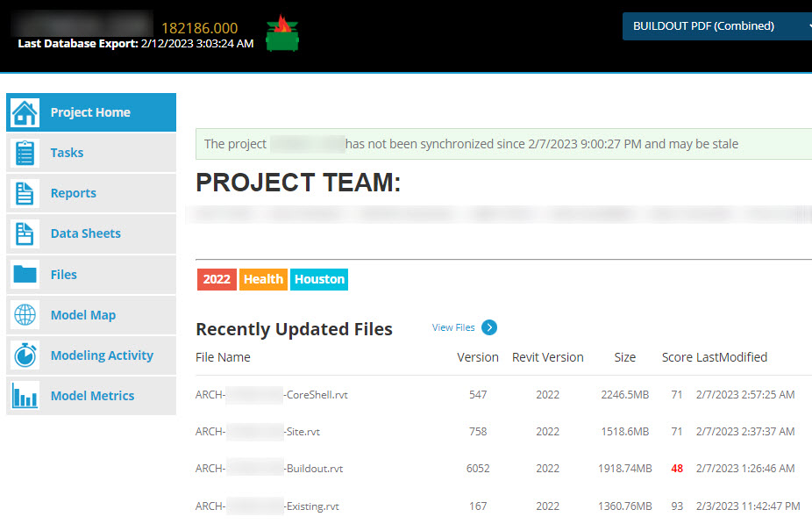Viewport: 812px width, 524px height.
Task: Sort by the Version column header
Action: tap(478, 357)
